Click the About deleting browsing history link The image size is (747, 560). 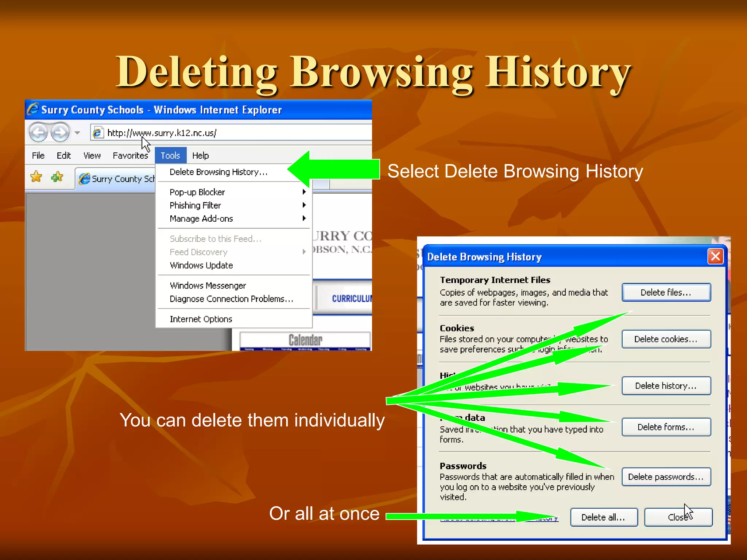(499, 518)
